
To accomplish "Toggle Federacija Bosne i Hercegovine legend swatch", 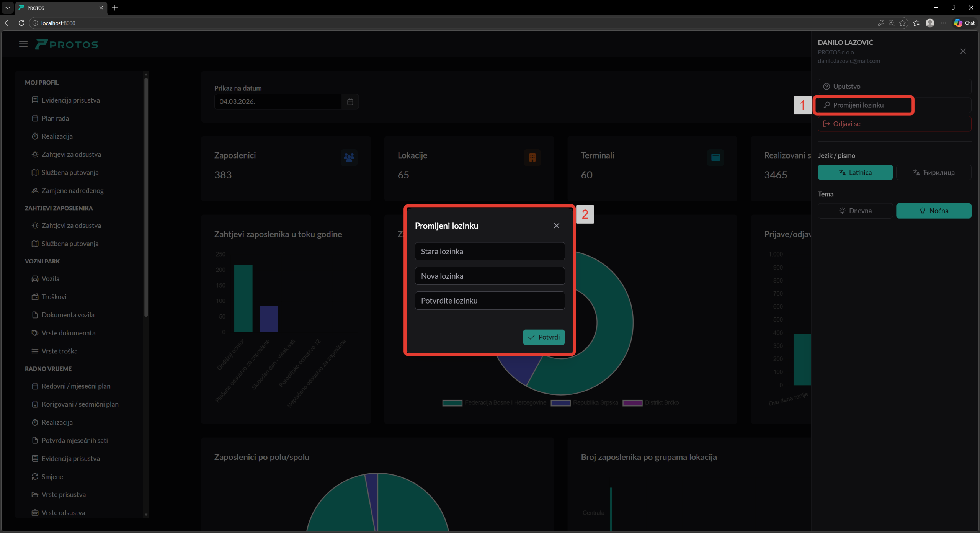I will (452, 403).
